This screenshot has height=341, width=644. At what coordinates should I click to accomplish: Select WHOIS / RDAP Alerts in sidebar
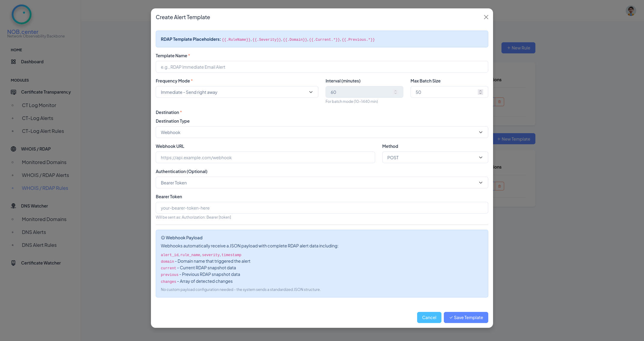45,175
